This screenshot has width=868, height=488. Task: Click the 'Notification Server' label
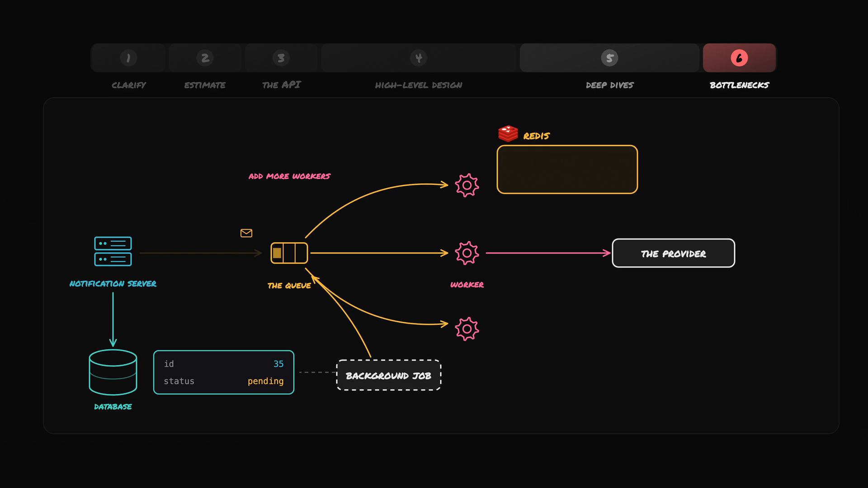click(113, 284)
